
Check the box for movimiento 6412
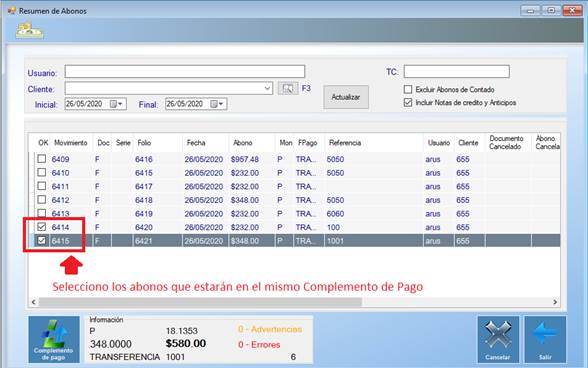pyautogui.click(x=42, y=200)
